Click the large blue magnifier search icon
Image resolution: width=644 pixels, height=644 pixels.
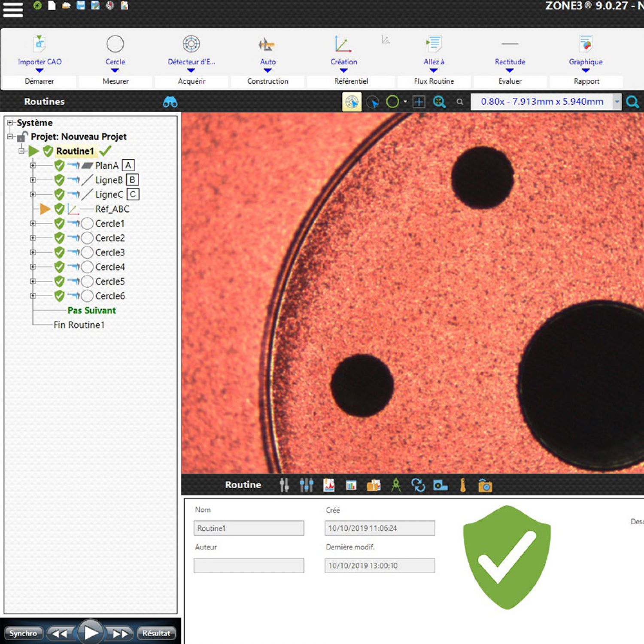coord(632,102)
